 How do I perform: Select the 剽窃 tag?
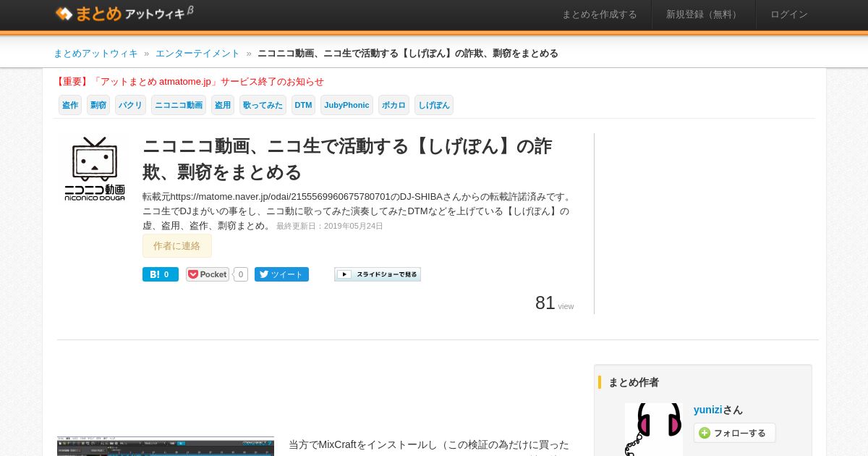pos(98,105)
